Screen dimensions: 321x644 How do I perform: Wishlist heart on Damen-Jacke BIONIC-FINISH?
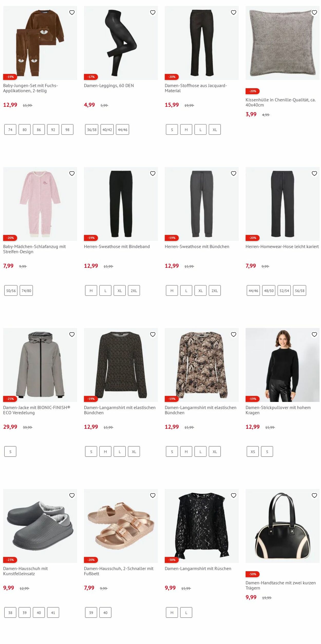(x=72, y=334)
